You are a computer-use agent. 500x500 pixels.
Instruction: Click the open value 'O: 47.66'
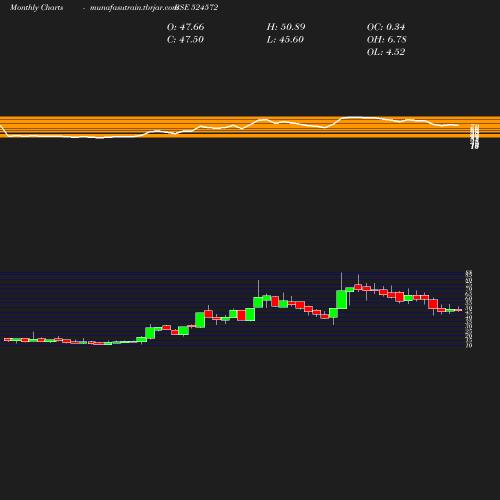(x=185, y=27)
